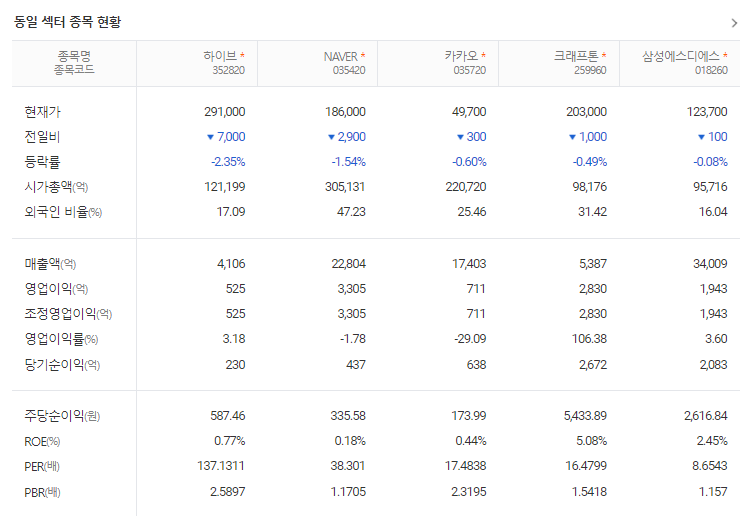Click NAVER current price 186,000

[x=345, y=112]
